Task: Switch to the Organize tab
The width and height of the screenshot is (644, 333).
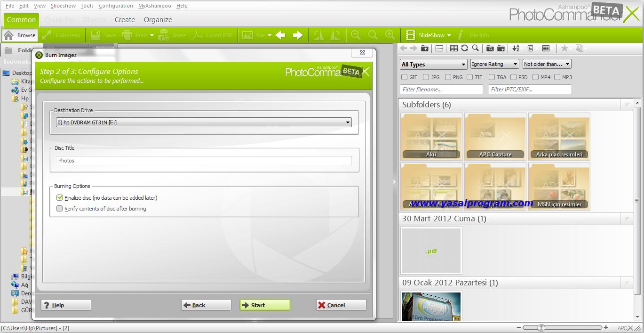Action: (158, 20)
